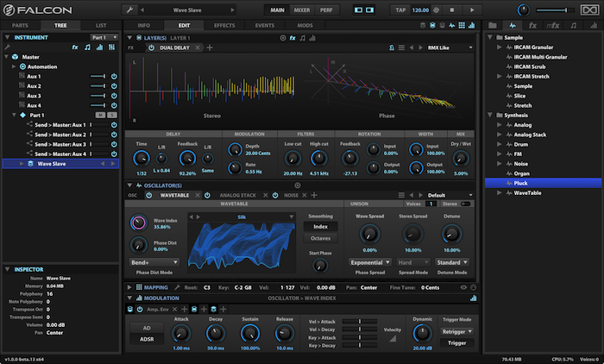This screenshot has height=364, width=604.
Task: Toggle Aux 3 power button
Action: 114,96
